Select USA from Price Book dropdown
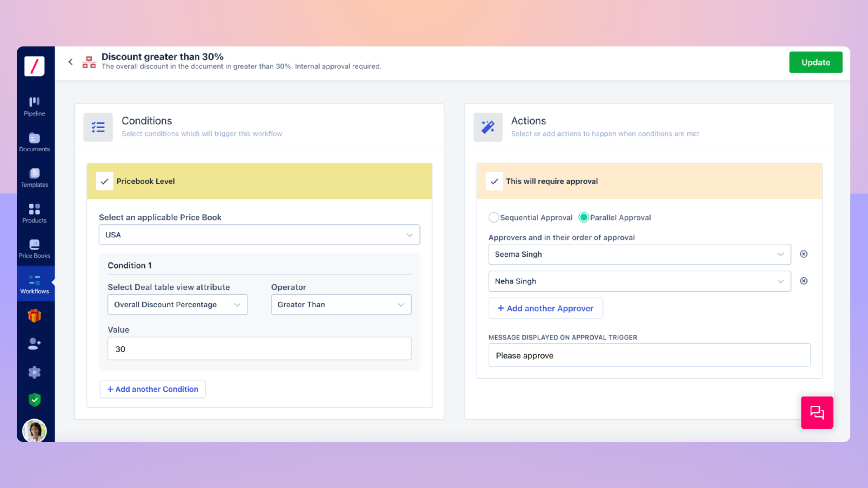This screenshot has width=868, height=488. tap(259, 235)
